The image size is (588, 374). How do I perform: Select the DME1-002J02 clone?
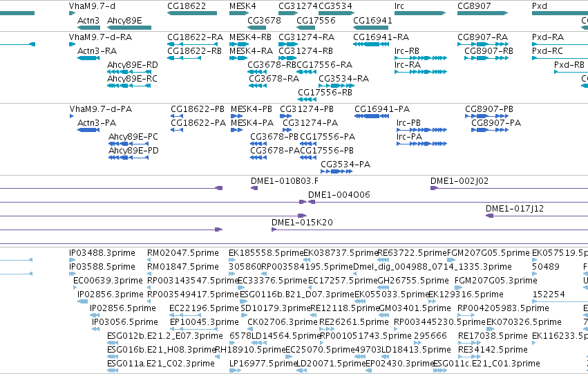point(509,188)
